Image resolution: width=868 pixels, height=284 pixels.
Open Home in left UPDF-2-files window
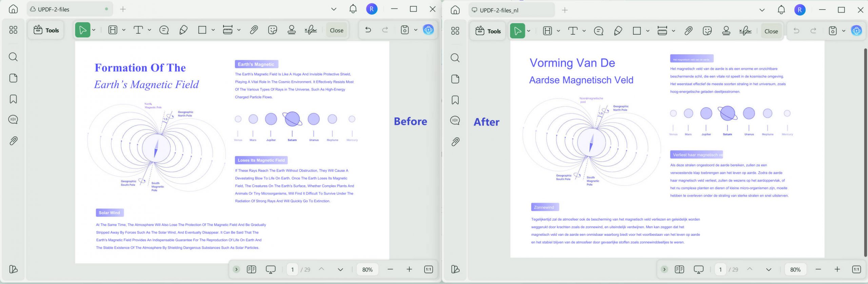point(13,9)
